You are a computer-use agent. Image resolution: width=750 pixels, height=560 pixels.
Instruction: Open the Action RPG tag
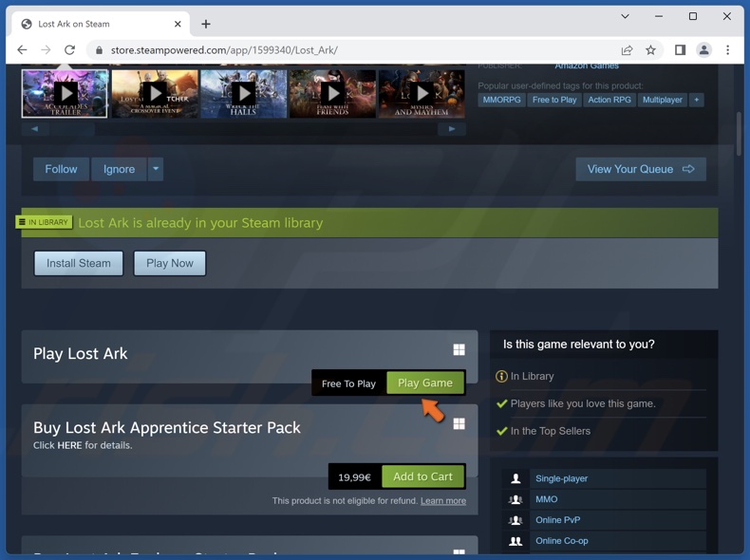[609, 100]
